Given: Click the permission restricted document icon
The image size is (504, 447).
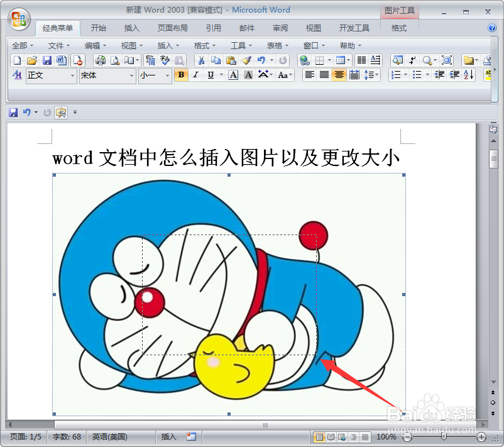Looking at the screenshot, I should [77, 60].
